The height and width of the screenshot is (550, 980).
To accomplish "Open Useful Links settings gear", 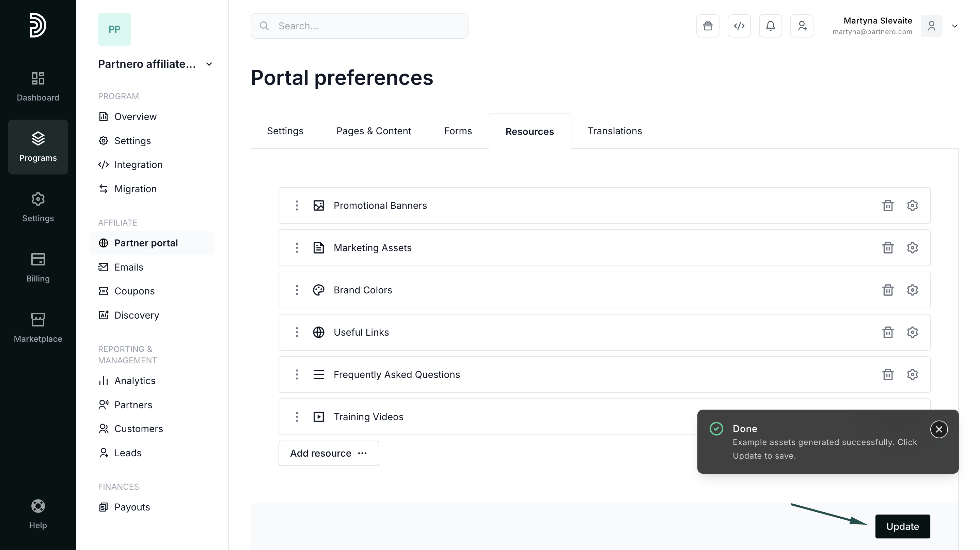I will pyautogui.click(x=912, y=332).
